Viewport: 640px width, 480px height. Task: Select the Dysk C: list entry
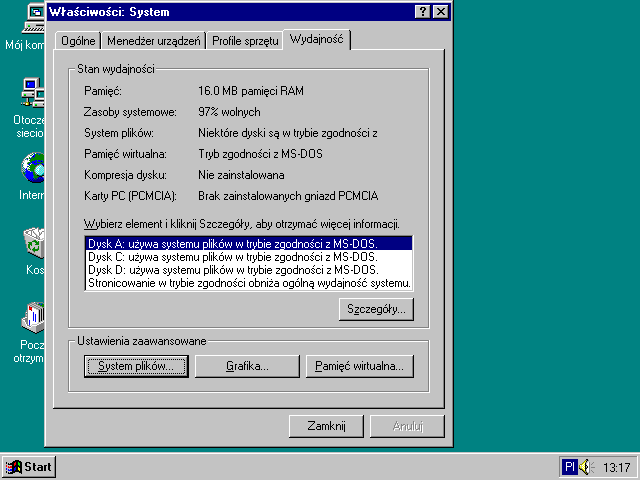coord(249,257)
